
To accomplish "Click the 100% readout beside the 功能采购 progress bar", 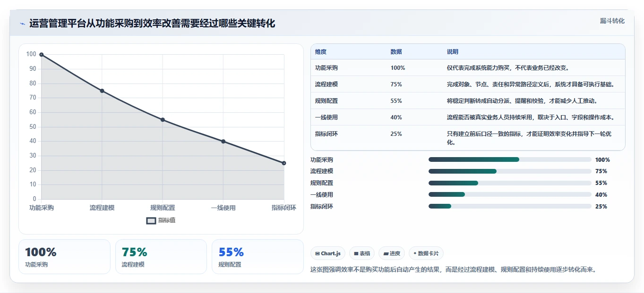I will pos(602,160).
